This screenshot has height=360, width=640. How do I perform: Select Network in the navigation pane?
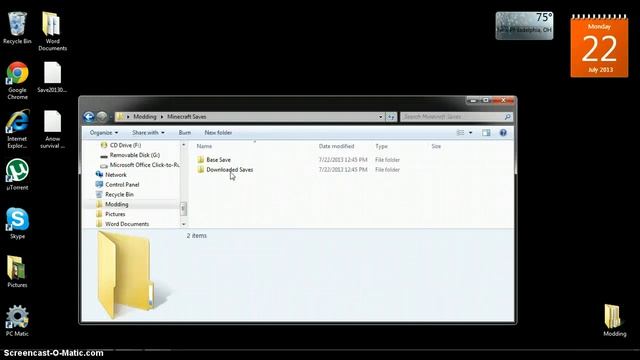click(111, 175)
